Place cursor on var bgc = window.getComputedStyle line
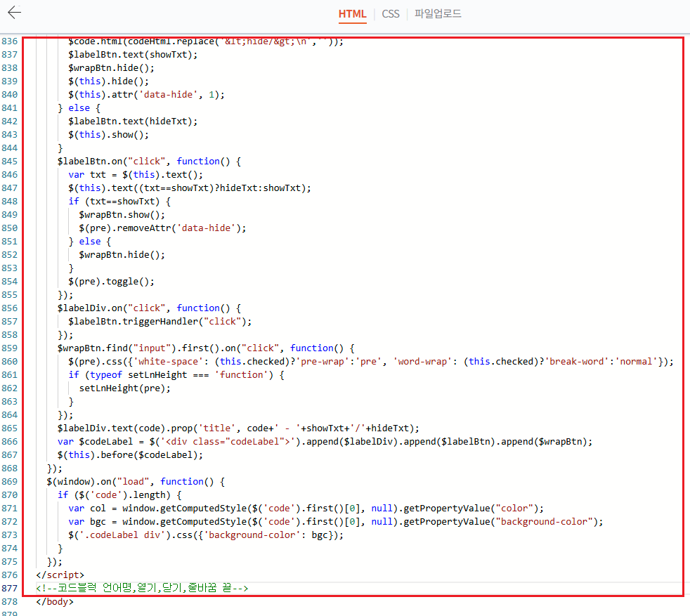 coord(336,521)
